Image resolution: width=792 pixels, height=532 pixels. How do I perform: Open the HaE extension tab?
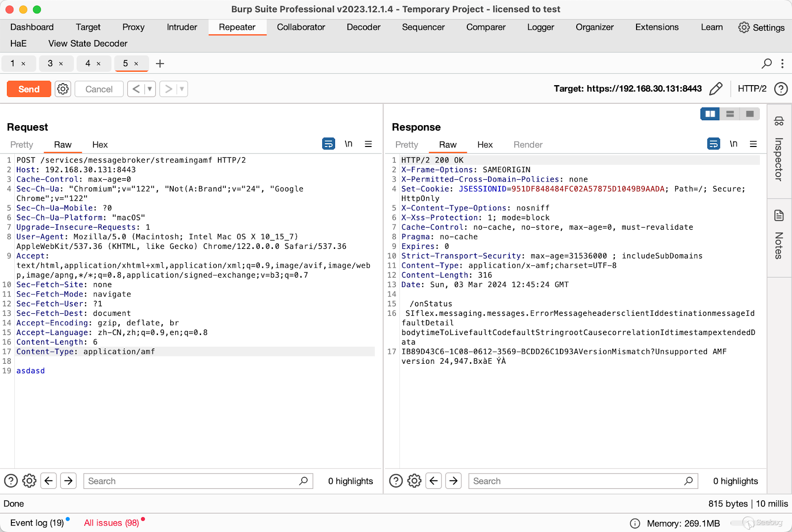pos(18,44)
